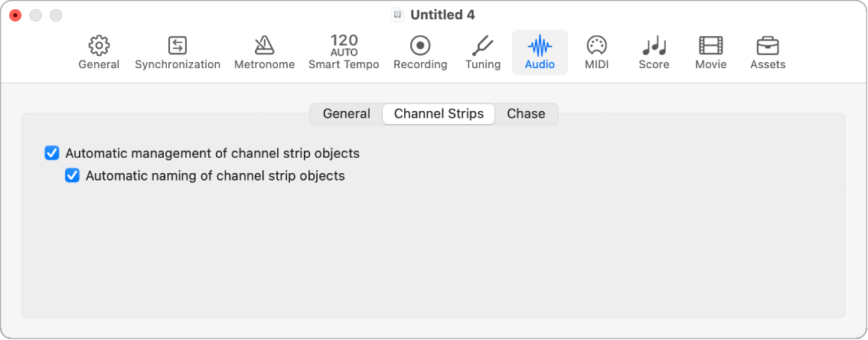Disable automatic management of channel strip objects
Screen dimensions: 868x340
tap(52, 153)
